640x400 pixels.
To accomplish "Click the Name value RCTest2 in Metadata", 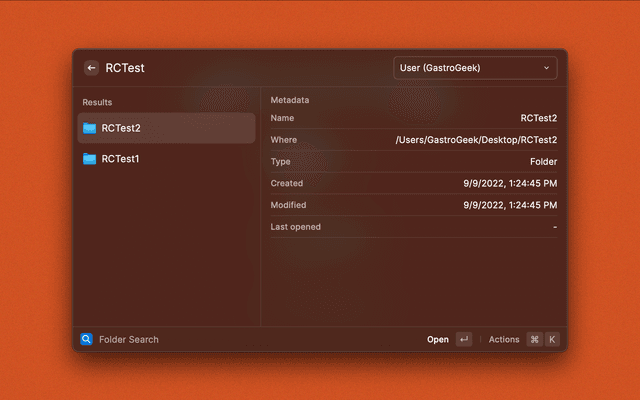I will tap(538, 118).
